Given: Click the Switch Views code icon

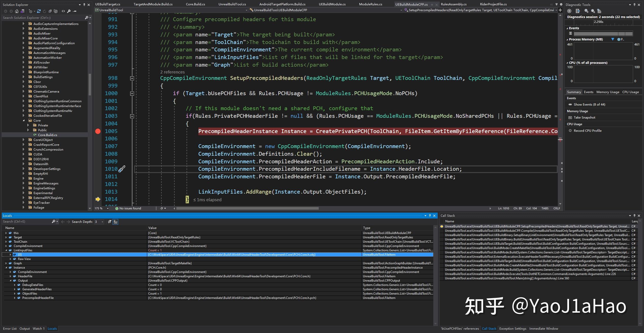Looking at the screenshot, I should tap(63, 11).
